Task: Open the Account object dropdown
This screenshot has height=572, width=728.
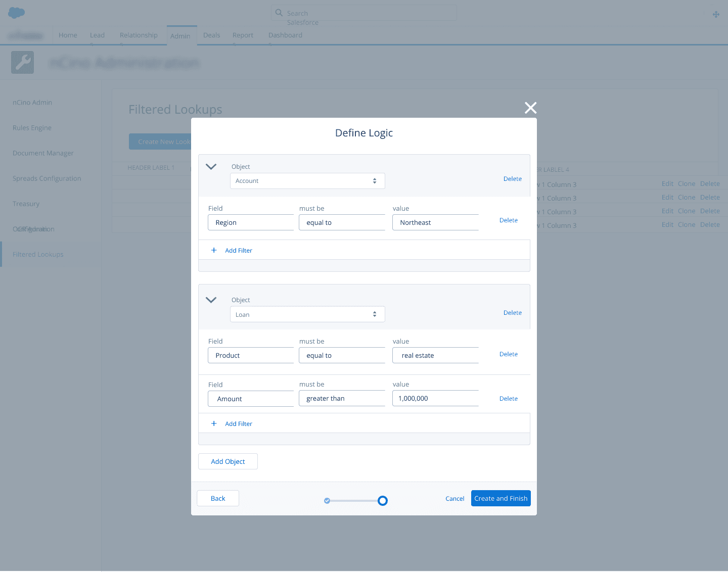Action: click(x=307, y=181)
